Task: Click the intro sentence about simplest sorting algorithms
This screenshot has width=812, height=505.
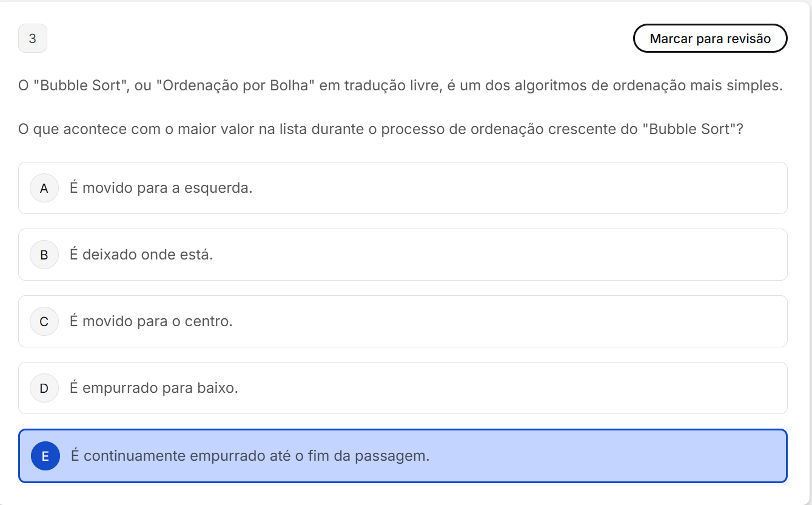Action: click(400, 85)
